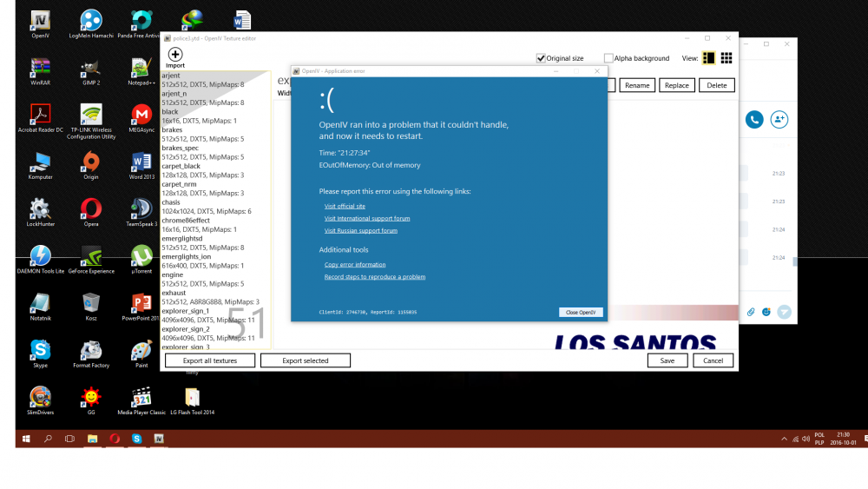Launch GIMP 2 from the desktop
This screenshot has width=868, height=489.
point(91,71)
